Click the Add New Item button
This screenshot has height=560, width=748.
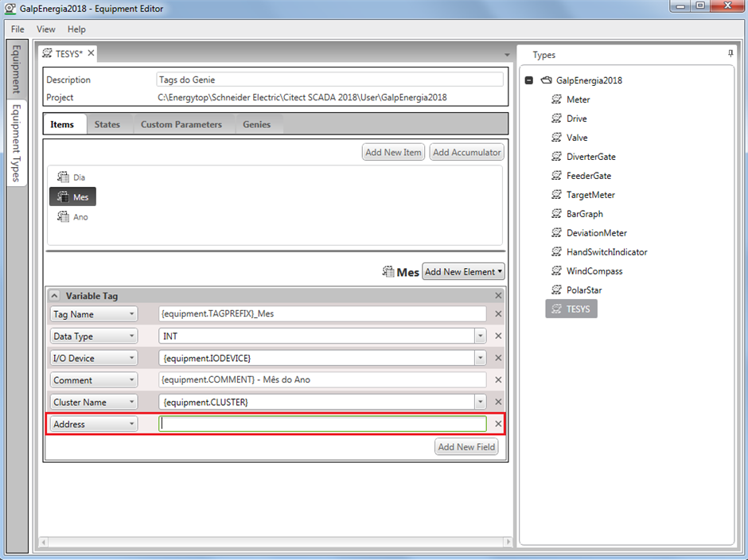click(393, 152)
